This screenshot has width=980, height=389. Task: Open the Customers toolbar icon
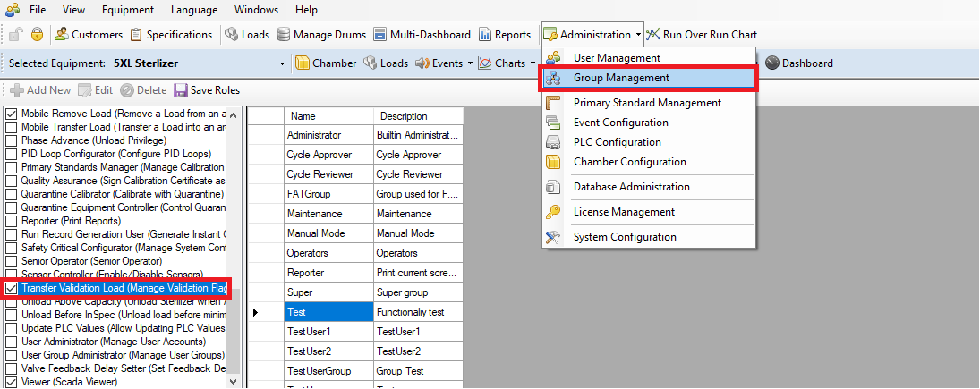click(62, 35)
